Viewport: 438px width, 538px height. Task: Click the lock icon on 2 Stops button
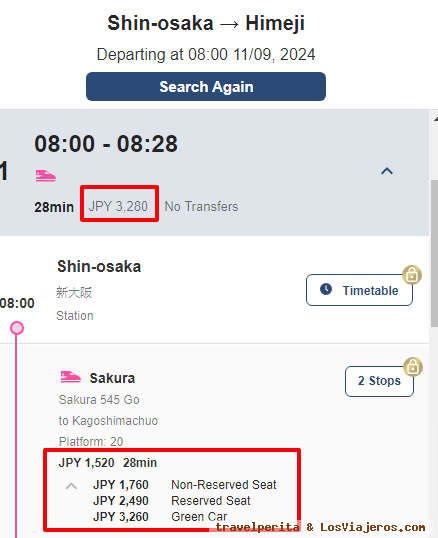click(x=413, y=367)
